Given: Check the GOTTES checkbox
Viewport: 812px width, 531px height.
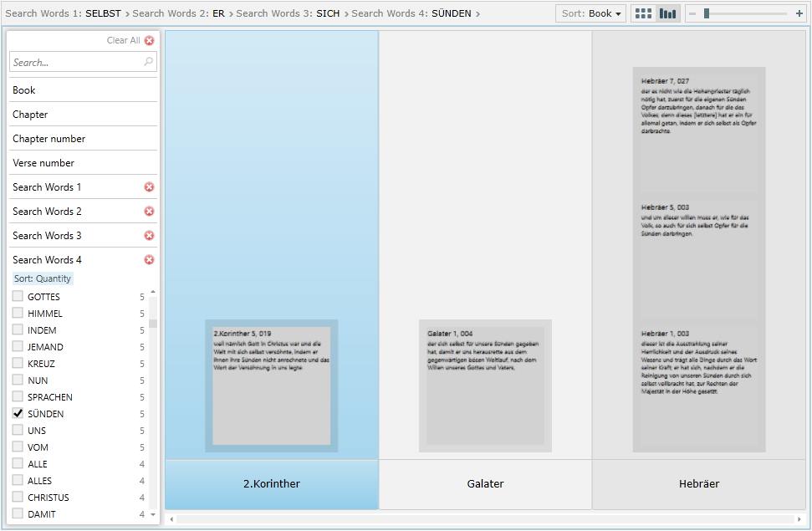Looking at the screenshot, I should (x=18, y=296).
